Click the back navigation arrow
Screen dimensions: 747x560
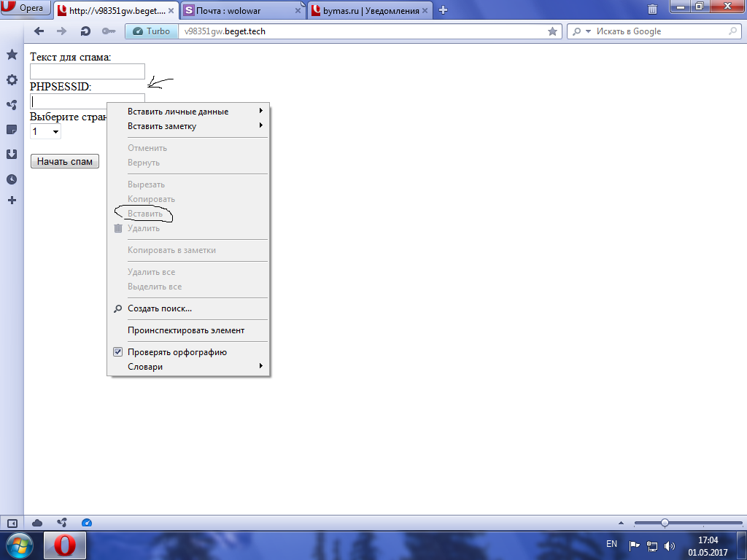point(39,31)
